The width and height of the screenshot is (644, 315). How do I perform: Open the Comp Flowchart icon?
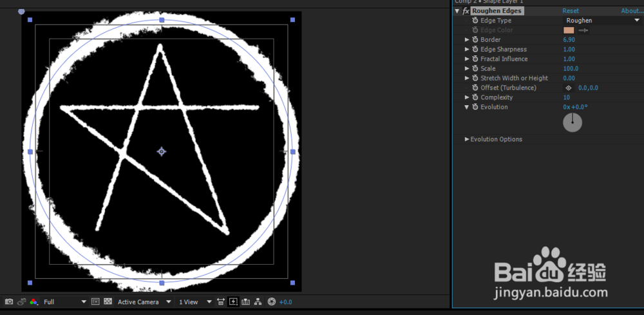coord(258,302)
